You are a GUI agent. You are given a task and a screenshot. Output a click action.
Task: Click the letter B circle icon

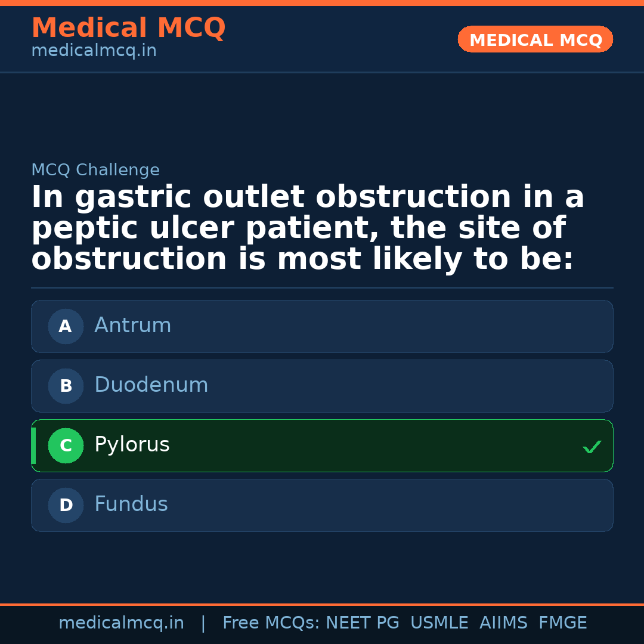tap(66, 386)
